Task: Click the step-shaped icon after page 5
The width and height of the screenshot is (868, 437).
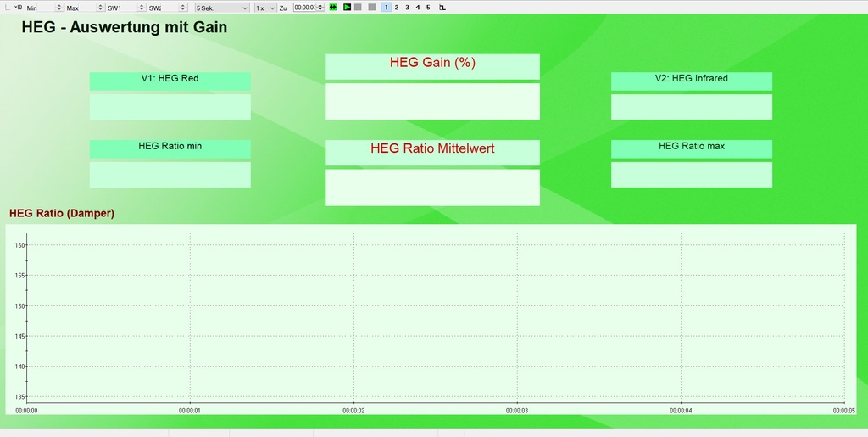Action: (x=442, y=8)
